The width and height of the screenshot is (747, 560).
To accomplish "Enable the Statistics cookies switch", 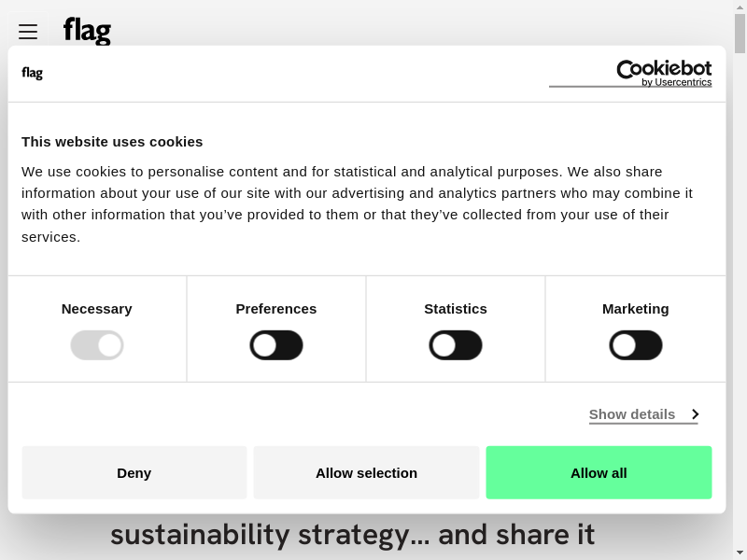I will [x=456, y=345].
